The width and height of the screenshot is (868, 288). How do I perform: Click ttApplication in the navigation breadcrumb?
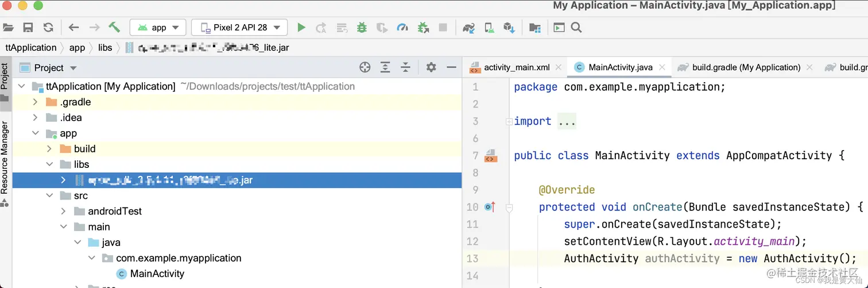pyautogui.click(x=31, y=48)
